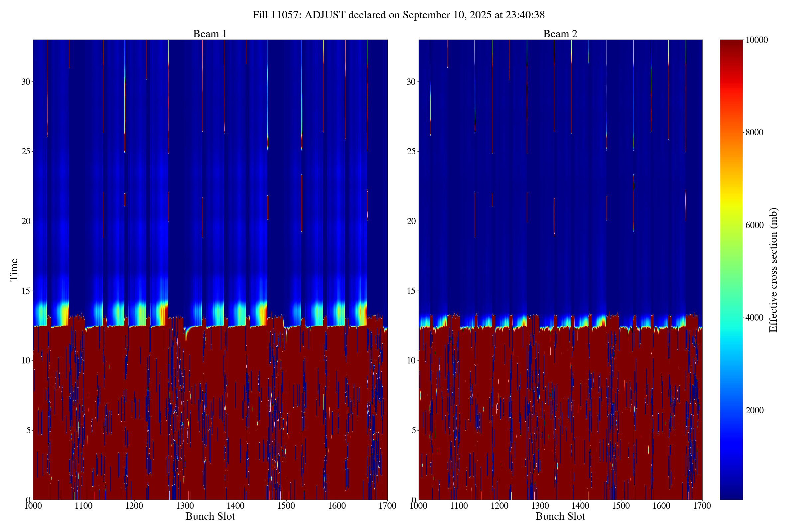Click the Time y-axis label
This screenshot has height=532, width=798.
[14, 270]
